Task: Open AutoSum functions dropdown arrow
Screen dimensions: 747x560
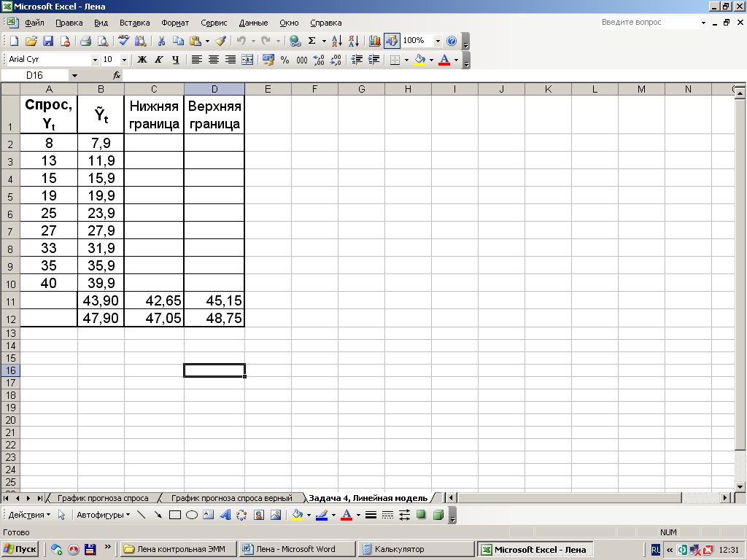Action: [324, 41]
